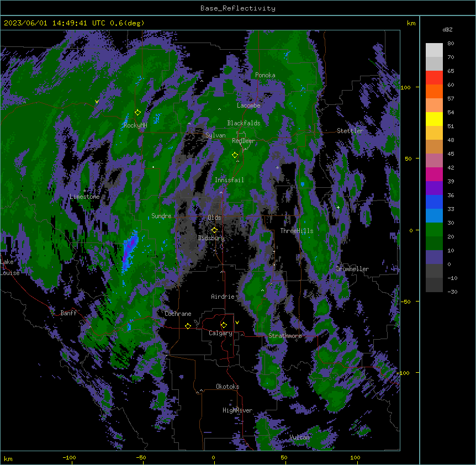
Task: Select the Okotoks label
Action: (x=228, y=387)
